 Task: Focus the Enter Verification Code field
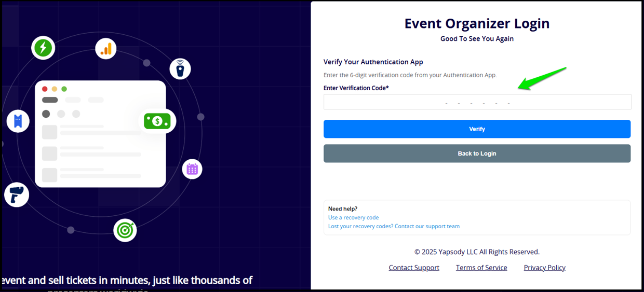click(477, 102)
